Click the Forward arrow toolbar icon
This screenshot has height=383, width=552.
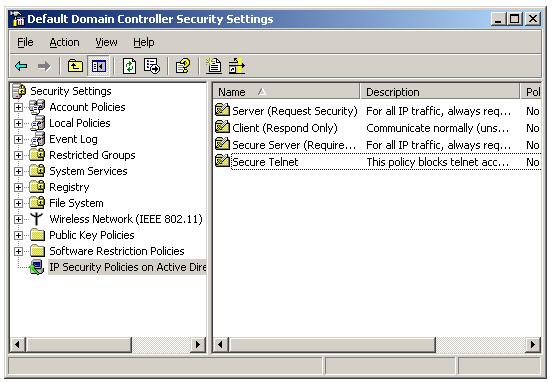click(x=44, y=66)
